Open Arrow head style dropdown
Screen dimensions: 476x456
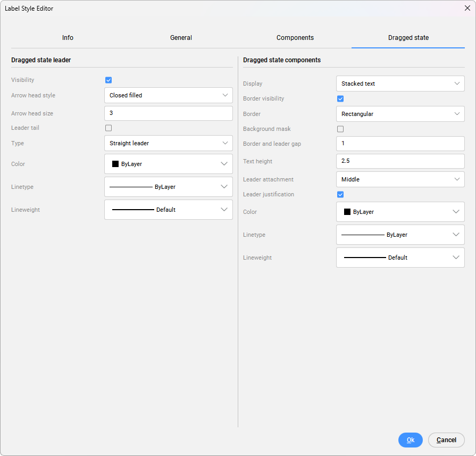[x=168, y=96]
